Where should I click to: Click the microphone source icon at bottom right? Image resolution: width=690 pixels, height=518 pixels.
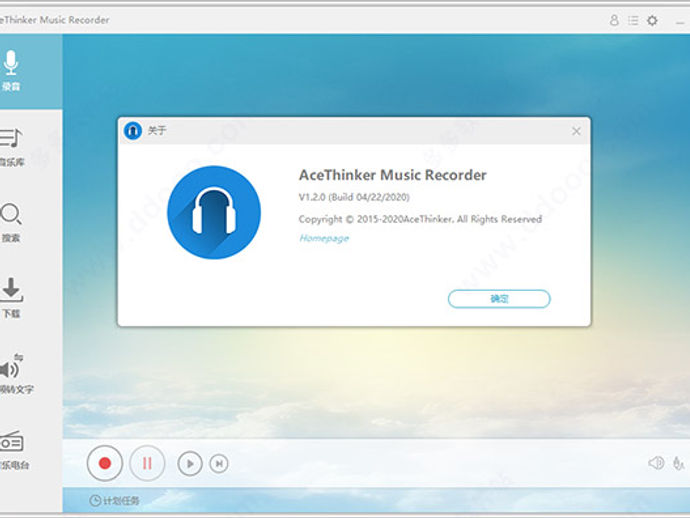click(x=679, y=463)
